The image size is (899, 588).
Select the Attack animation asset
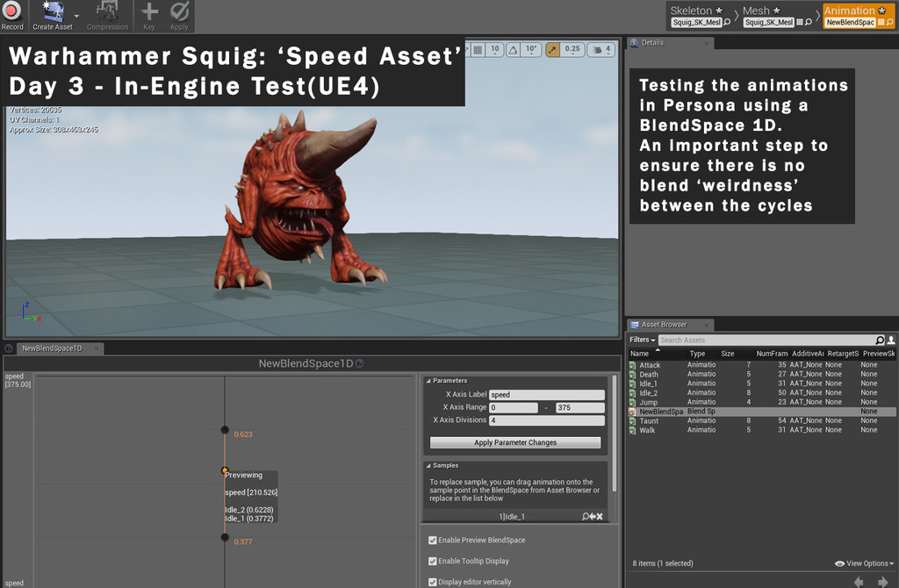762,365
